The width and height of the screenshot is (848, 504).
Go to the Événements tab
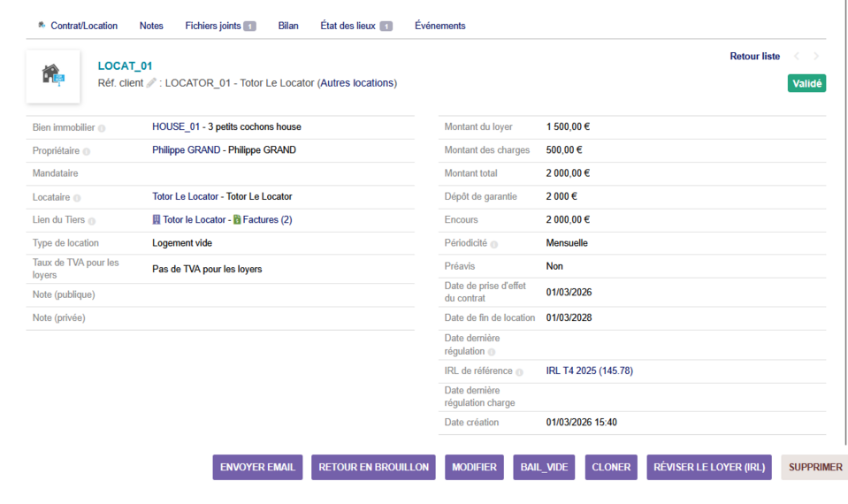pos(439,26)
